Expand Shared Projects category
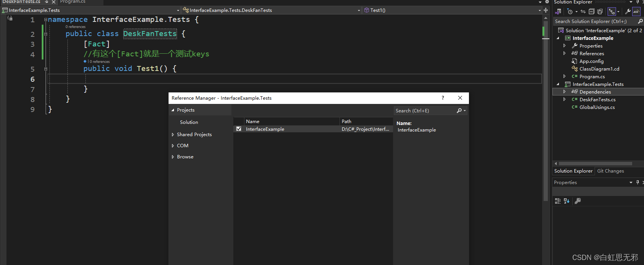This screenshot has height=265, width=644. (173, 135)
